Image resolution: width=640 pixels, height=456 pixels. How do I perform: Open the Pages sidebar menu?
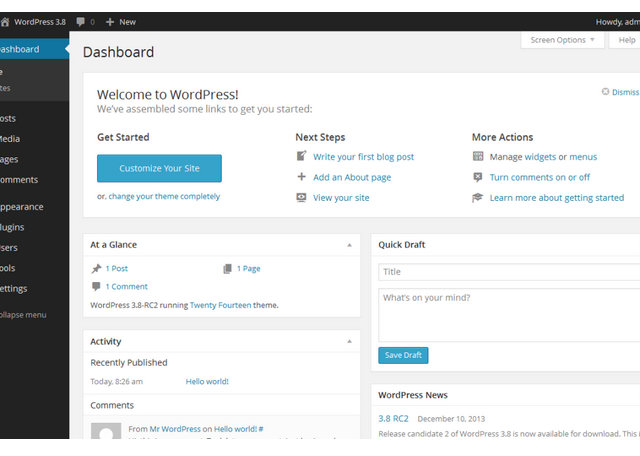pyautogui.click(x=34, y=159)
